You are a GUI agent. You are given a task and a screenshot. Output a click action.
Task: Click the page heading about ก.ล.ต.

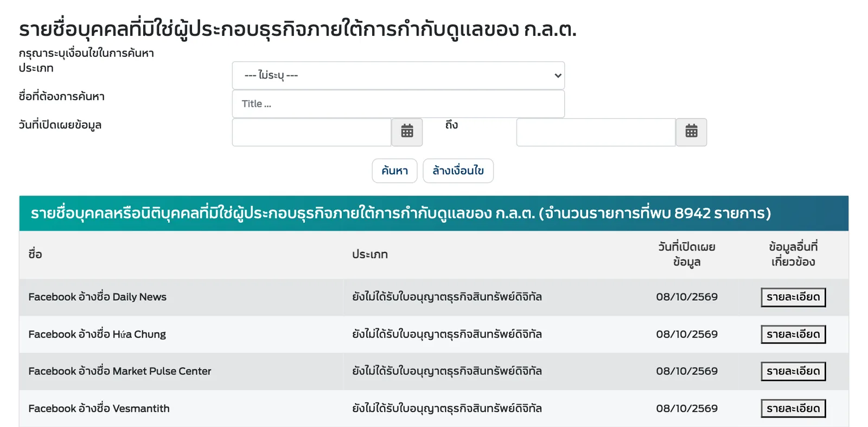pyautogui.click(x=298, y=29)
